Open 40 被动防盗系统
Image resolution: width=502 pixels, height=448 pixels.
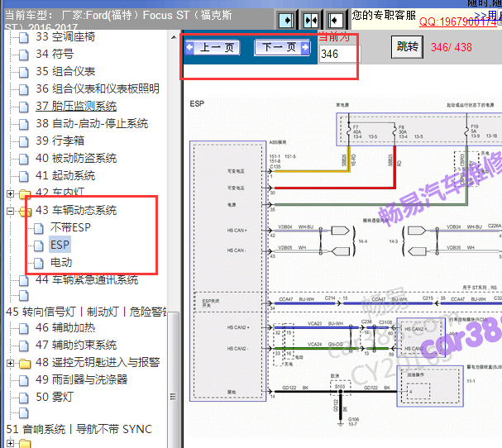point(76,158)
